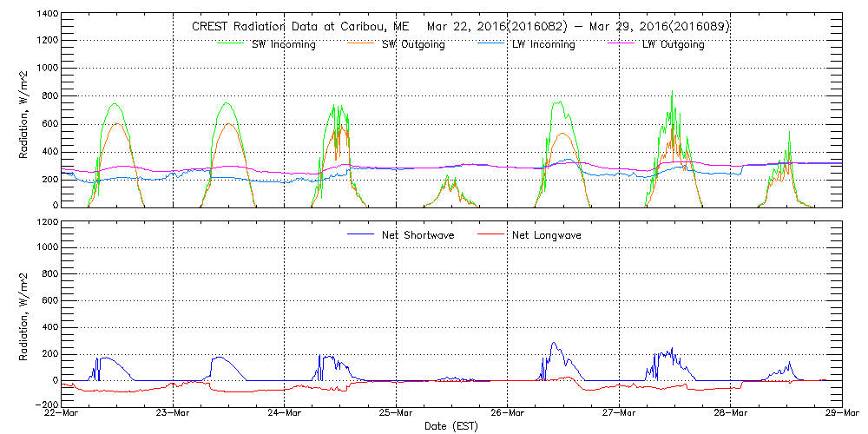Select the 1200 tick on lower y-axis

click(47, 222)
